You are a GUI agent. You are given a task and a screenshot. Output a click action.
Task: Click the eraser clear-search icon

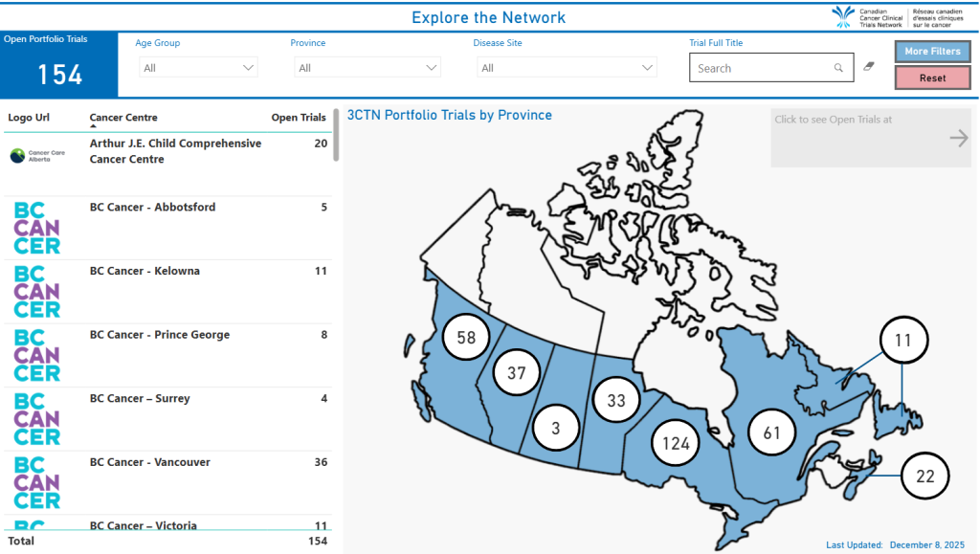click(x=869, y=67)
